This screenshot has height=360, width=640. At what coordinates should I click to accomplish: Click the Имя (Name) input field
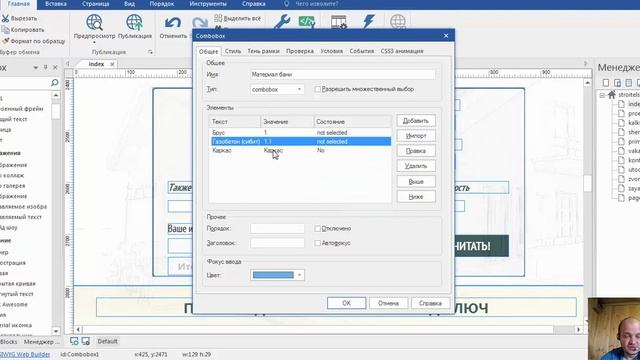342,75
